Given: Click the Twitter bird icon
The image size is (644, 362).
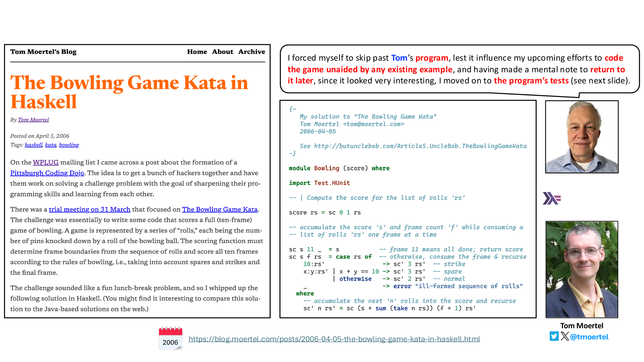Looking at the screenshot, I should (x=554, y=336).
